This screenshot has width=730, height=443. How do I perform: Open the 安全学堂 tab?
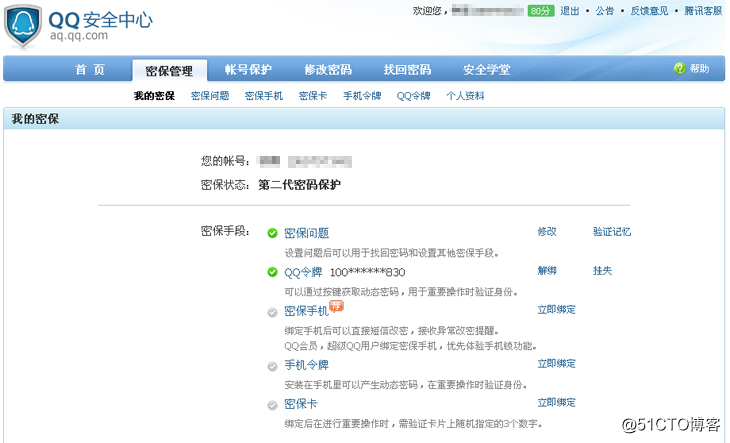coord(487,70)
